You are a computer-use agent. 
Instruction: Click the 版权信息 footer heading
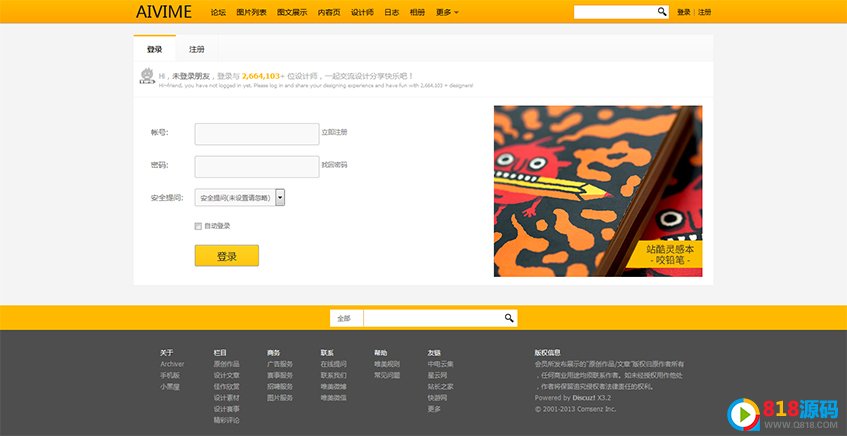tap(548, 353)
